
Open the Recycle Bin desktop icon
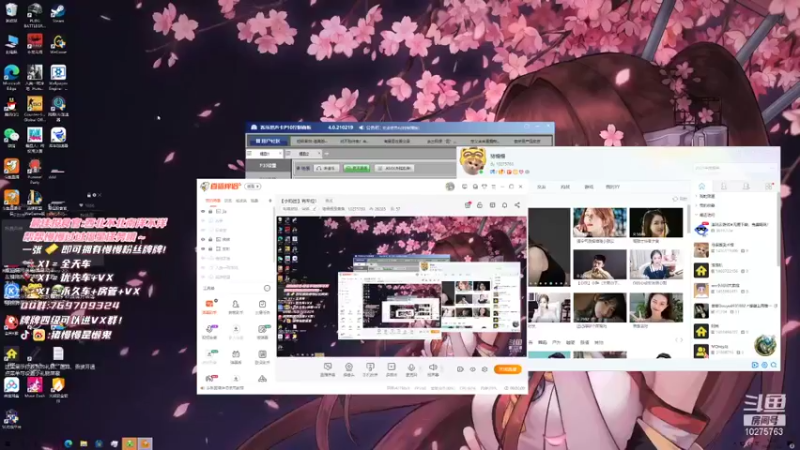pyautogui.click(x=11, y=10)
